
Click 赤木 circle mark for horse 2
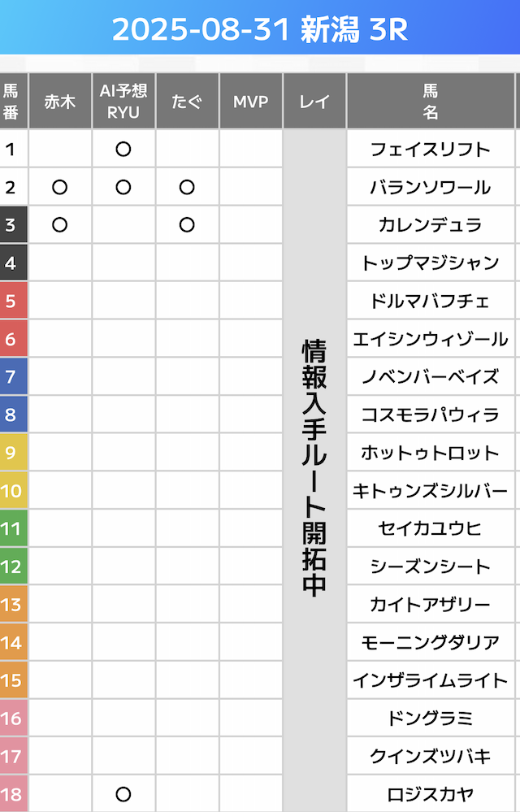tap(59, 188)
